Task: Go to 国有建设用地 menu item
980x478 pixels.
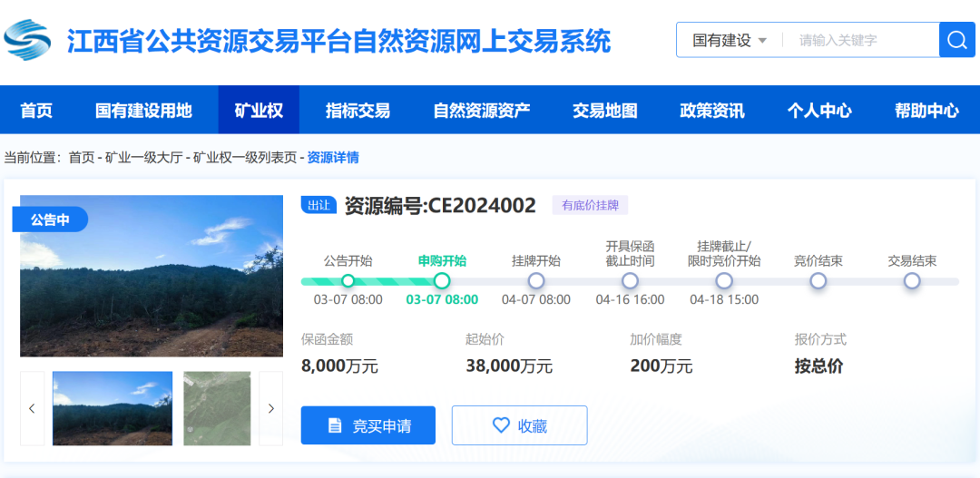Action: click(x=143, y=111)
